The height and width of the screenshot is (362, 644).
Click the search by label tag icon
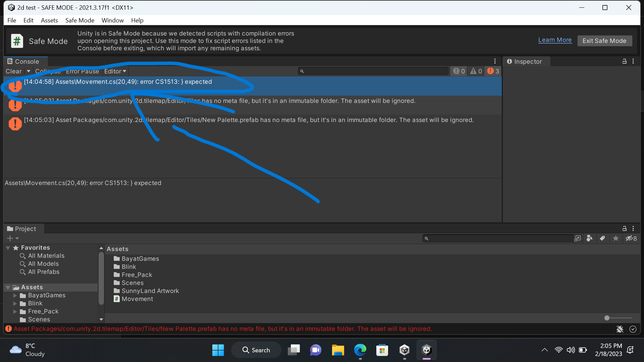[602, 238]
